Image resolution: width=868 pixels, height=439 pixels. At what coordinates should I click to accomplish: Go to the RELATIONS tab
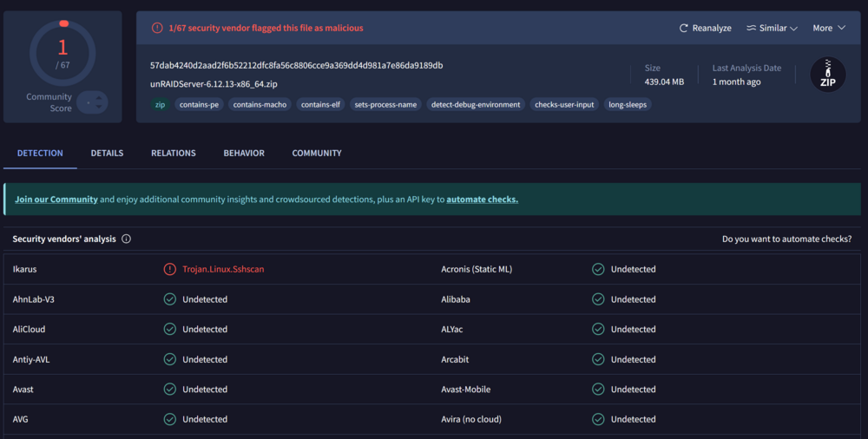pos(174,153)
